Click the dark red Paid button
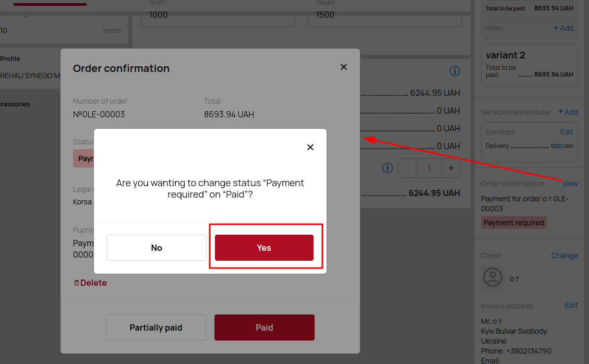 click(x=265, y=327)
